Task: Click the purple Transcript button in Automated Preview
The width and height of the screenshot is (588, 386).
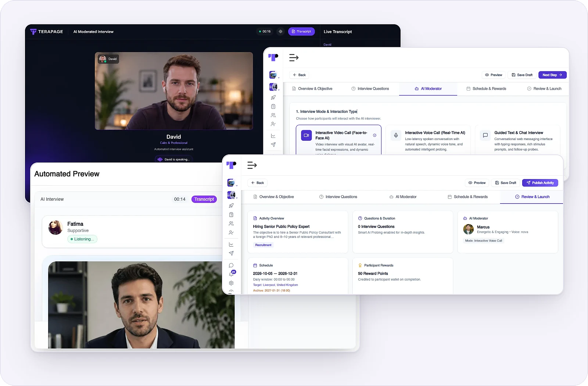Action: coord(204,199)
